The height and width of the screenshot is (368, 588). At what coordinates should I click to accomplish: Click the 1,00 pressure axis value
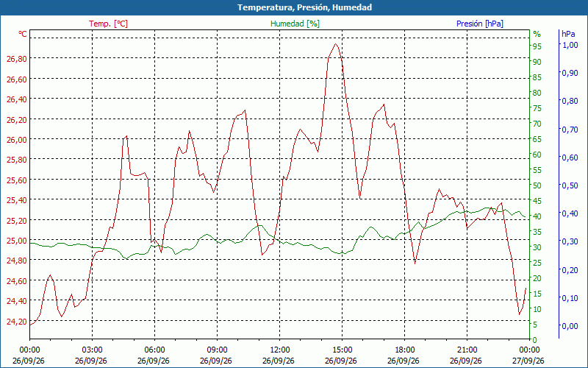pyautogui.click(x=570, y=45)
